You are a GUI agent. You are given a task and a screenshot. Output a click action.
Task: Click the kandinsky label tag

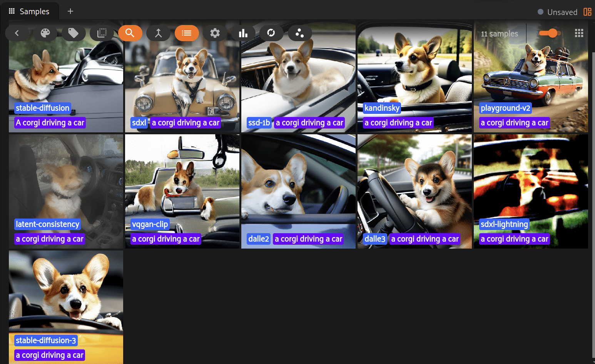[382, 108]
